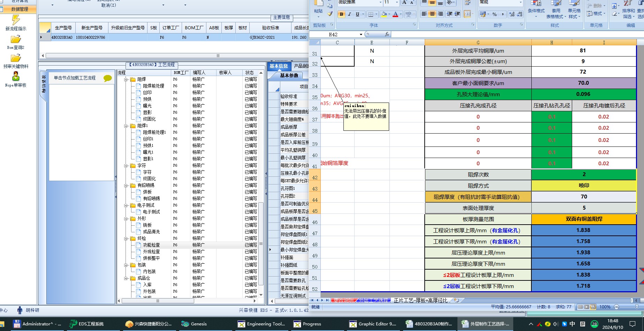The image size is (644, 331).
Task: Align cell text right
Action: (440, 14)
